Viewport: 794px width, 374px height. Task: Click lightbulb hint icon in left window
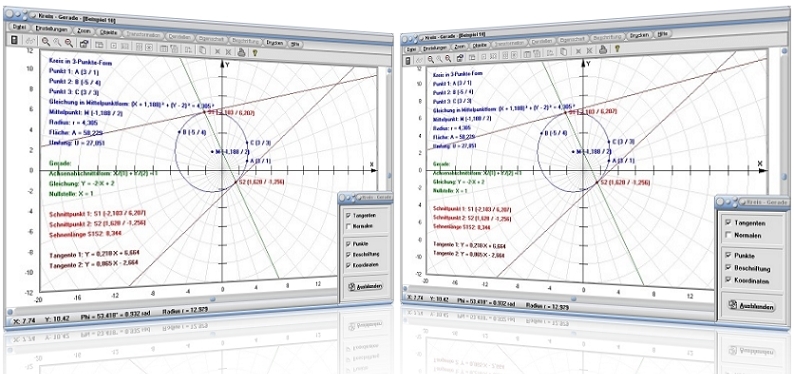(x=255, y=53)
